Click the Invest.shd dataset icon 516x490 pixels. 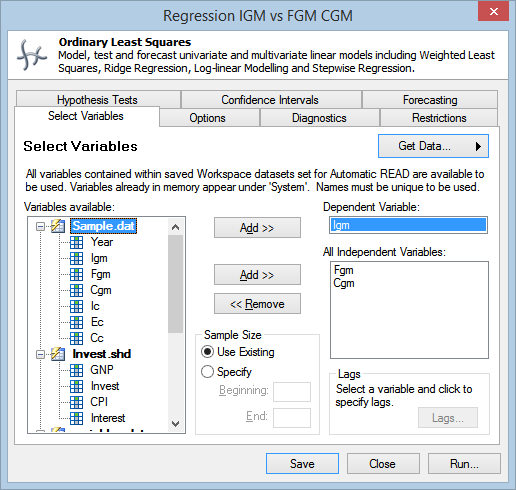pos(58,354)
